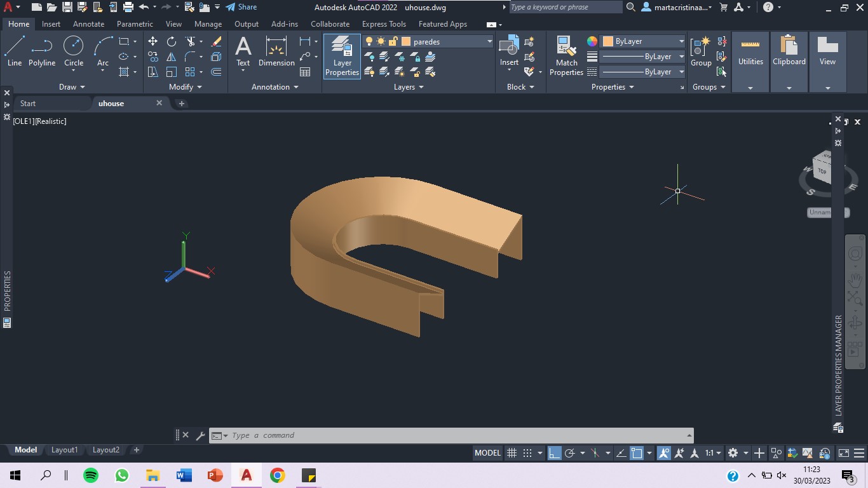Select the Polyline tool
The width and height of the screenshot is (868, 488).
click(x=42, y=51)
